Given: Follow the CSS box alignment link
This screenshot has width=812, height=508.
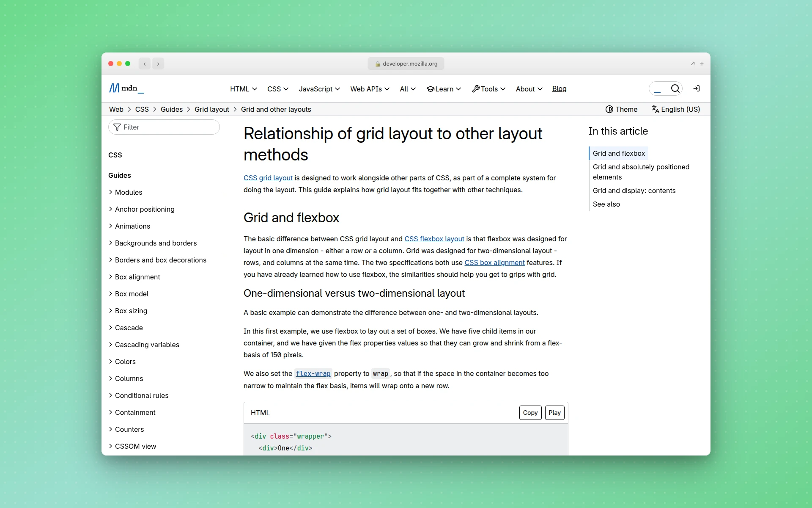Looking at the screenshot, I should pyautogui.click(x=494, y=262).
